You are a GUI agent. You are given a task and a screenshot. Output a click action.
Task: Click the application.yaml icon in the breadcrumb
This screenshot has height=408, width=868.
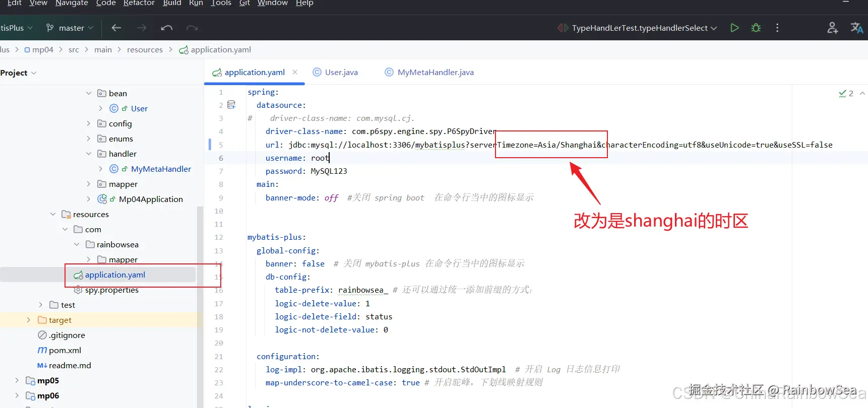point(184,49)
